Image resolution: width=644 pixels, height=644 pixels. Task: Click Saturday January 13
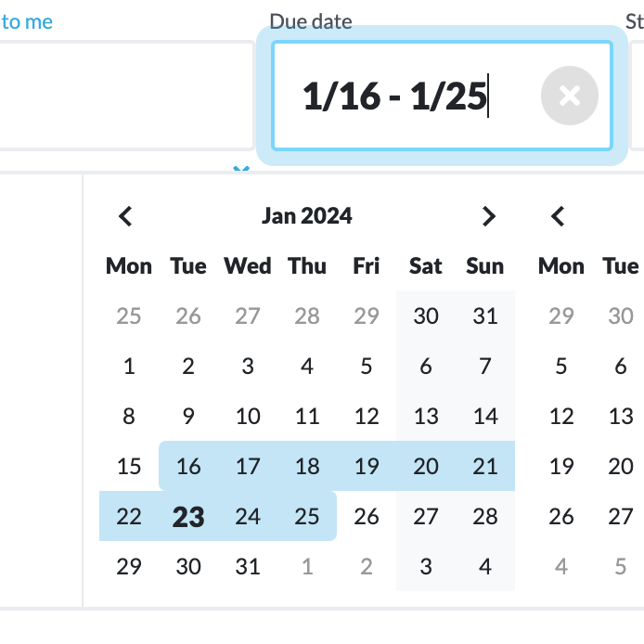pos(426,416)
